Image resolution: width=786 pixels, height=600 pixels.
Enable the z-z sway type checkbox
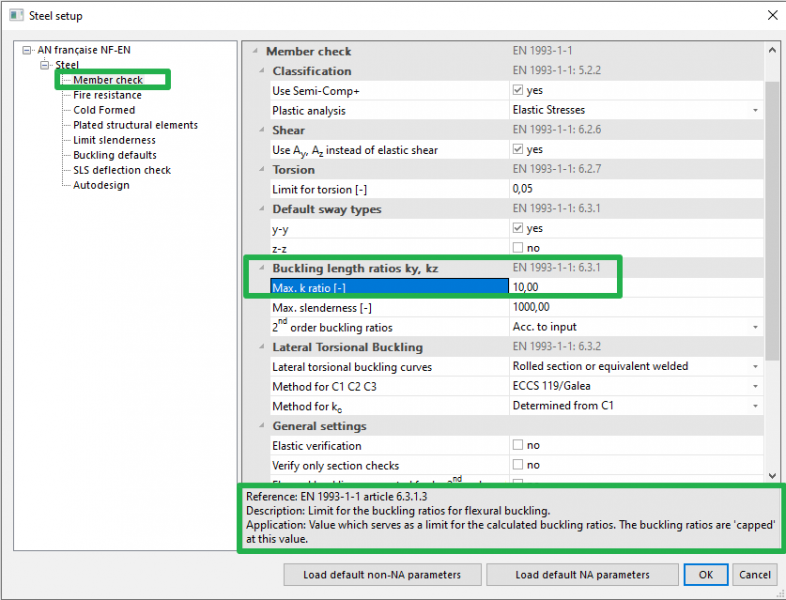tap(517, 248)
